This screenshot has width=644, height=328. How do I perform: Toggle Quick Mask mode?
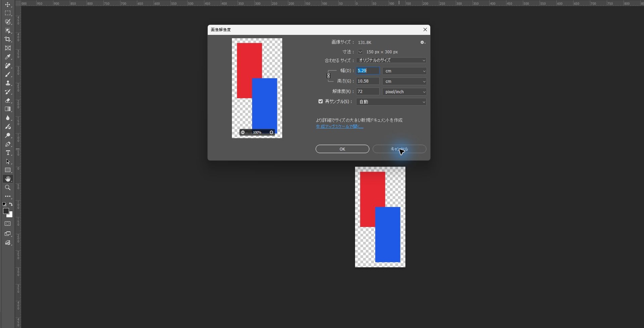tap(7, 224)
